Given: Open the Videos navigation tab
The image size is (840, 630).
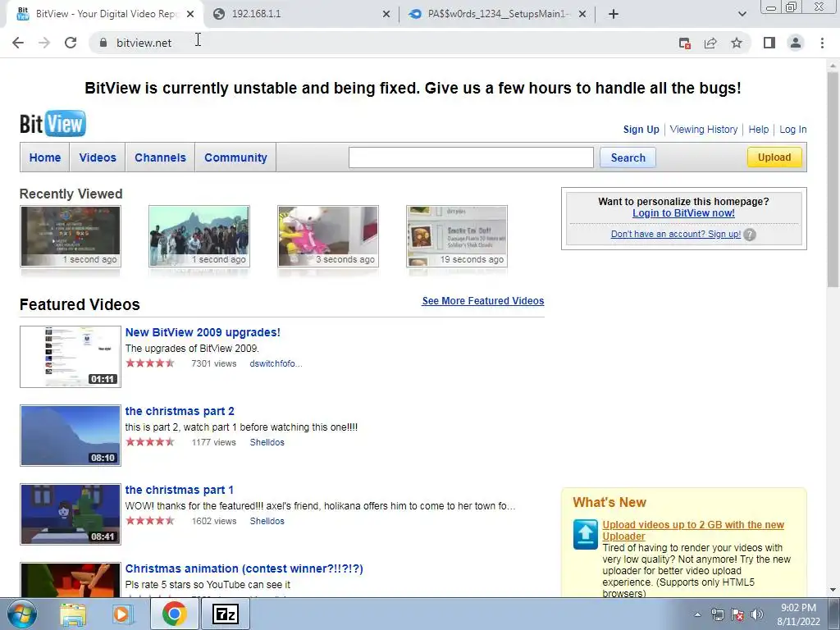Looking at the screenshot, I should [x=98, y=157].
